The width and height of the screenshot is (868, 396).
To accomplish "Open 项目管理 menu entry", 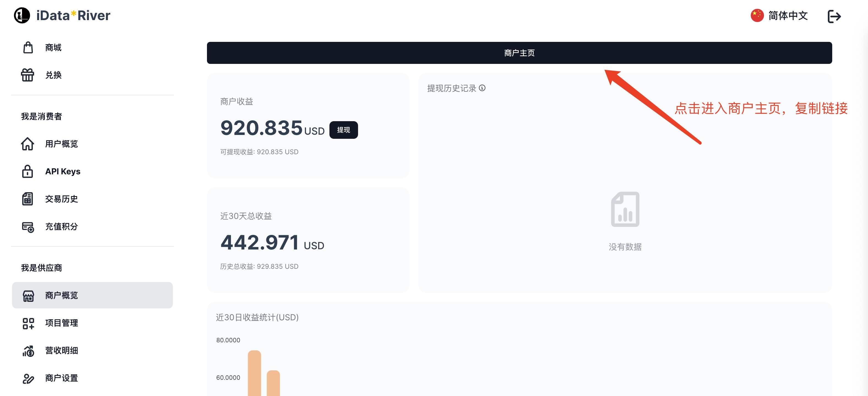I will pyautogui.click(x=92, y=323).
